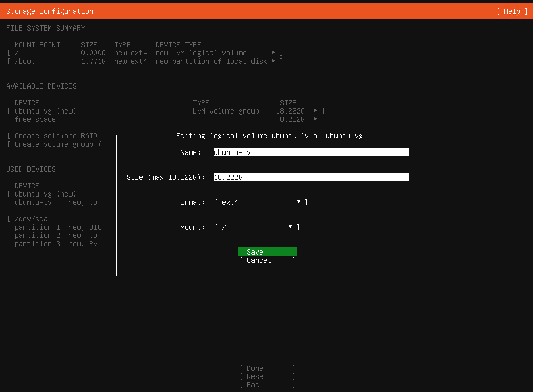Select partition 1 of /dev/sda
Viewport: 534px width, 392px height.
(58, 227)
